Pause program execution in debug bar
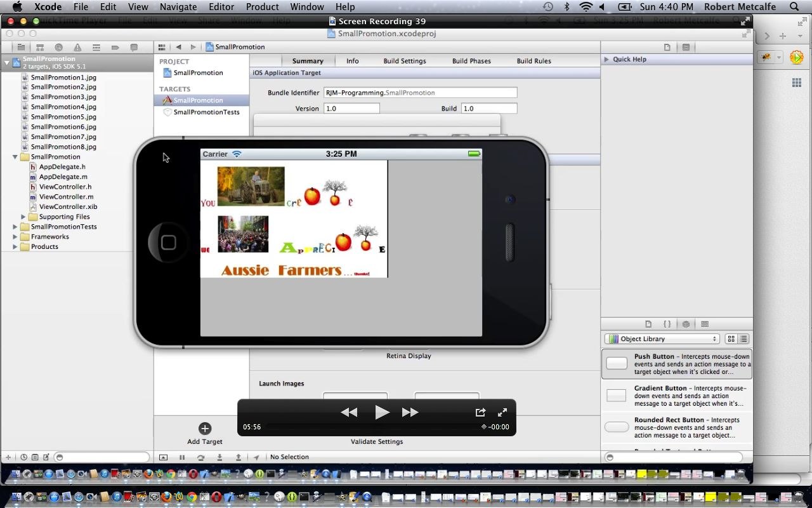812x508 pixels. 182,457
